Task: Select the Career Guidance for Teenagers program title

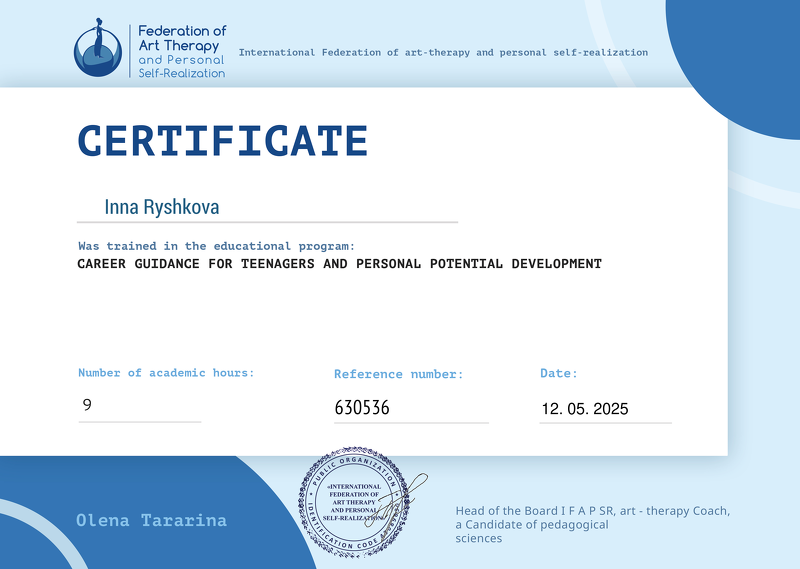Action: pyautogui.click(x=339, y=264)
